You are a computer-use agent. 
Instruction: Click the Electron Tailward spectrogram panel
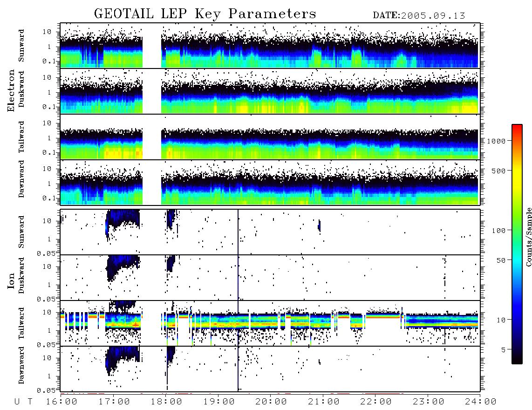(270, 137)
